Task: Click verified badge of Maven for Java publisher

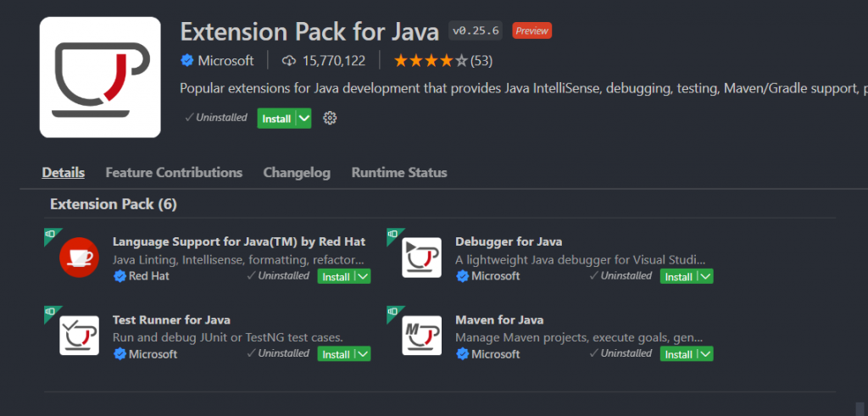Action: (462, 354)
